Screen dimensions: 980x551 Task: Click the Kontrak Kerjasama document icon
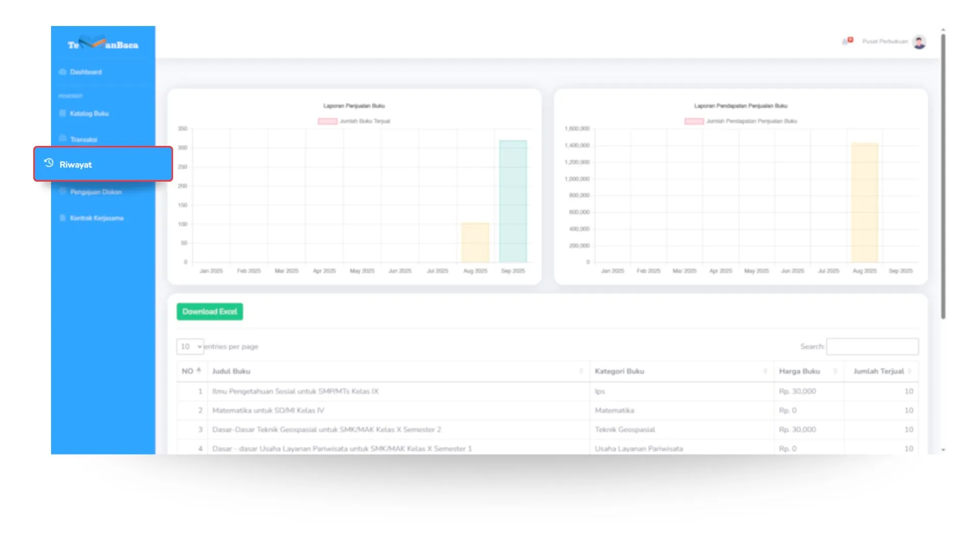click(x=62, y=218)
